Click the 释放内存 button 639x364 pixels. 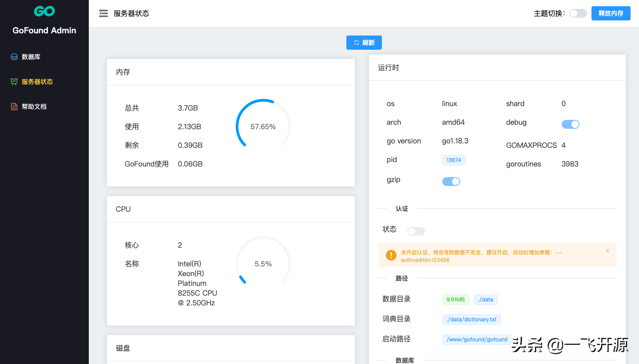tap(611, 13)
